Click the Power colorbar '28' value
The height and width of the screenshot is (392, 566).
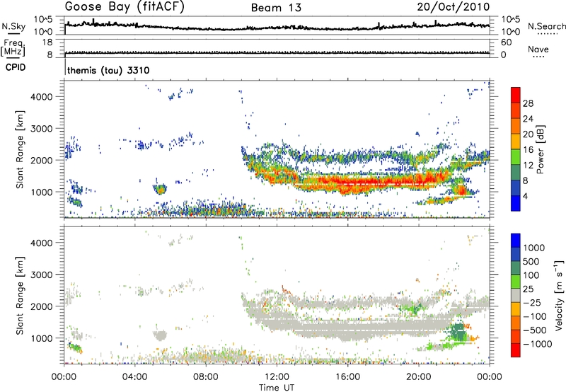click(528, 103)
